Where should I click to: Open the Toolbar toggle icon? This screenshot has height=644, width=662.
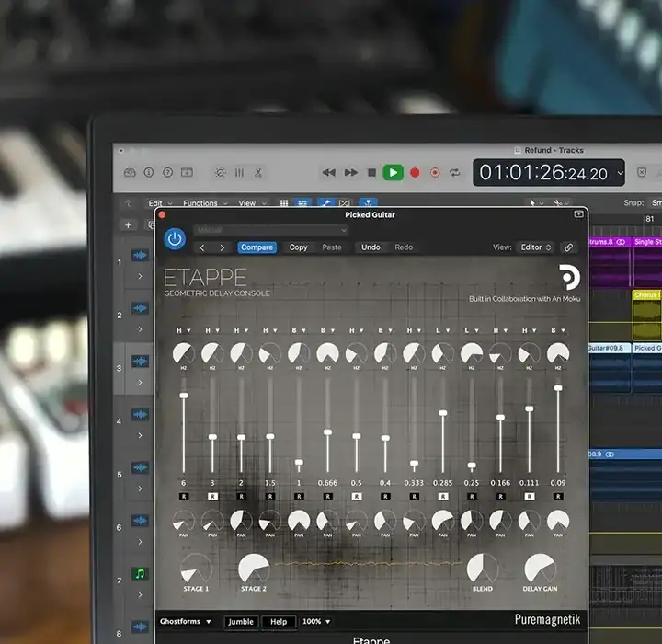pos(187,172)
